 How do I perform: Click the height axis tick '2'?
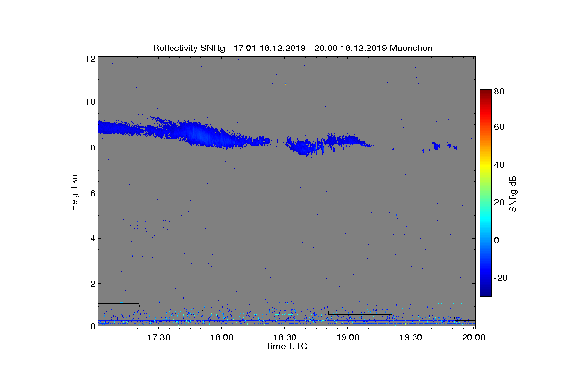[92, 283]
